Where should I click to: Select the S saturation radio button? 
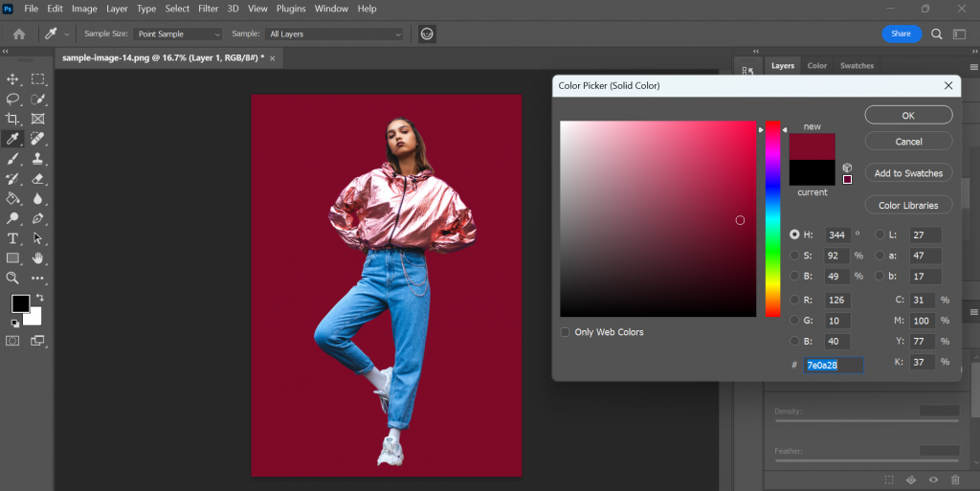click(795, 256)
